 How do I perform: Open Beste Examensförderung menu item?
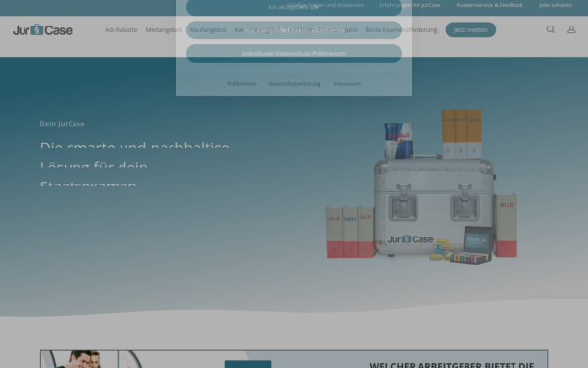pyautogui.click(x=401, y=30)
